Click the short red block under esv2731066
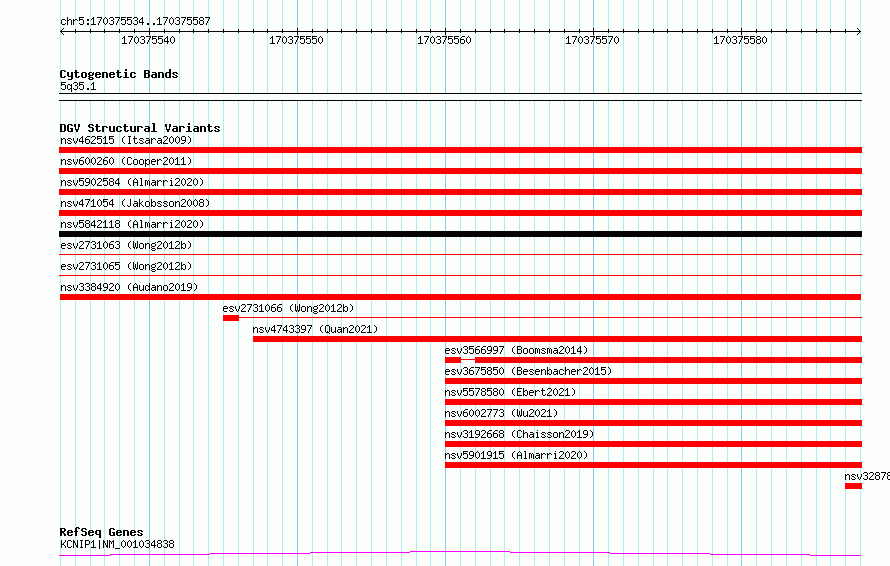Viewport: 890px width, 566px height. (x=231, y=318)
